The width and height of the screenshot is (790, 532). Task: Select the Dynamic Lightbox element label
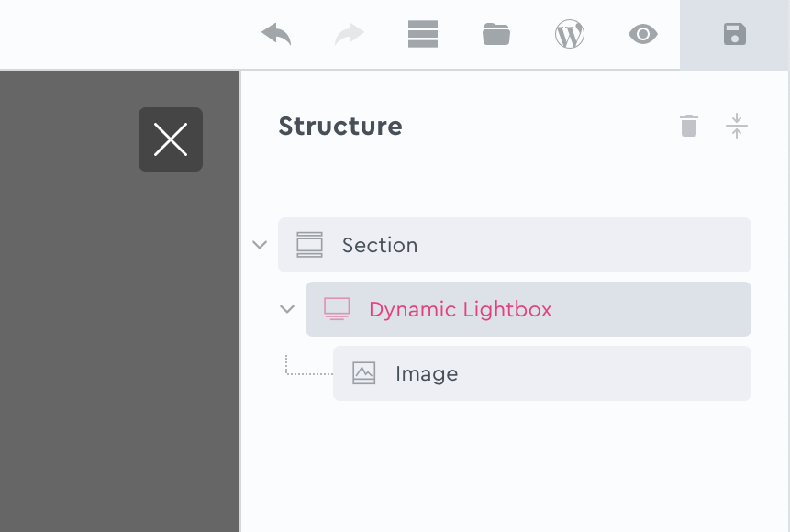coord(461,309)
